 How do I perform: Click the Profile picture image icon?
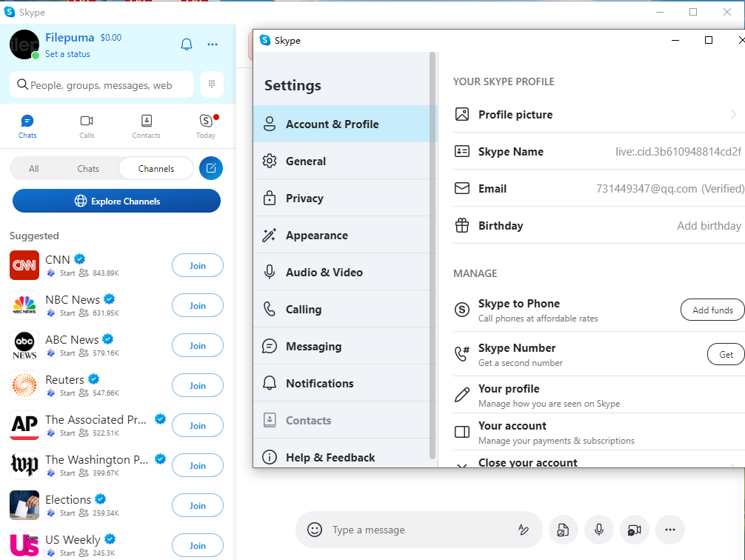pyautogui.click(x=462, y=114)
